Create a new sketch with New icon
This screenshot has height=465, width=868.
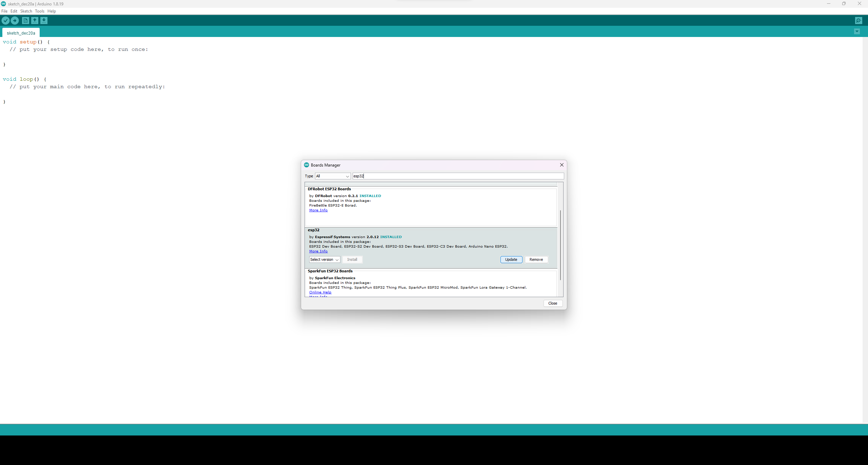[x=25, y=21]
